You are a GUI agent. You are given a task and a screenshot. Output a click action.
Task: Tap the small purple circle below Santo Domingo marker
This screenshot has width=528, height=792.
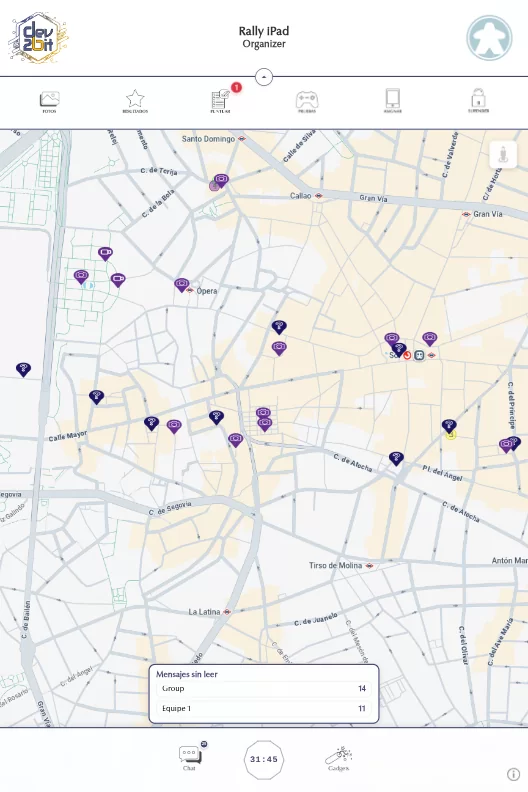214,186
